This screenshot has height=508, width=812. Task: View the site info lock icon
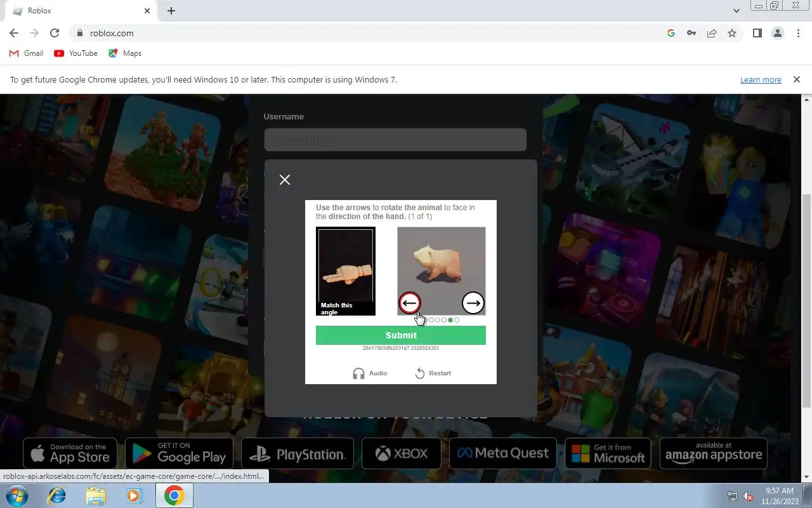click(79, 33)
